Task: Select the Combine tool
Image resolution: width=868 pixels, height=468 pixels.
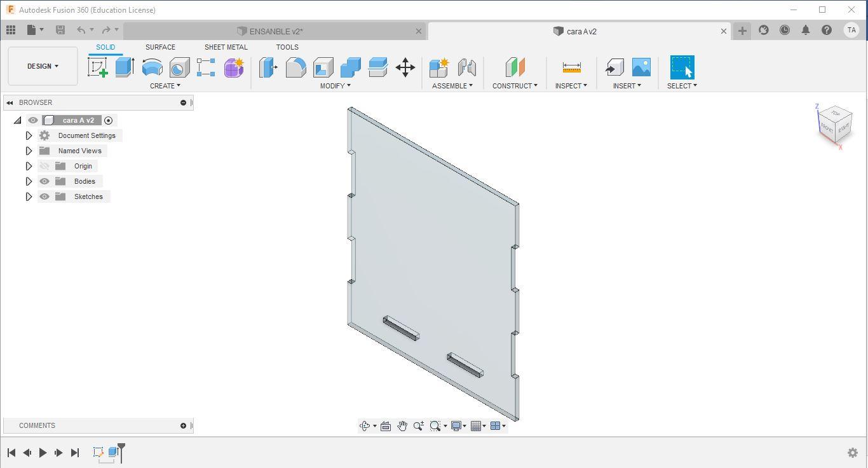Action: (350, 67)
